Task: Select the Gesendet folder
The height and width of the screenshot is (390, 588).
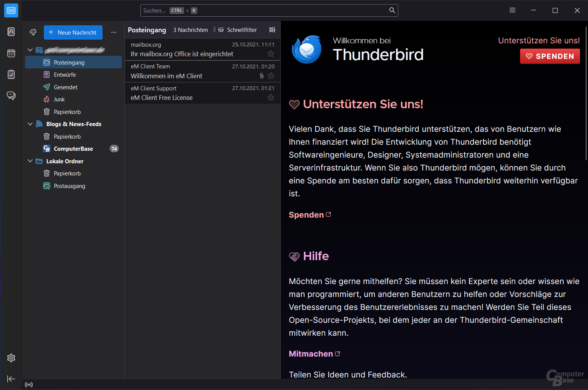Action: coord(73,87)
